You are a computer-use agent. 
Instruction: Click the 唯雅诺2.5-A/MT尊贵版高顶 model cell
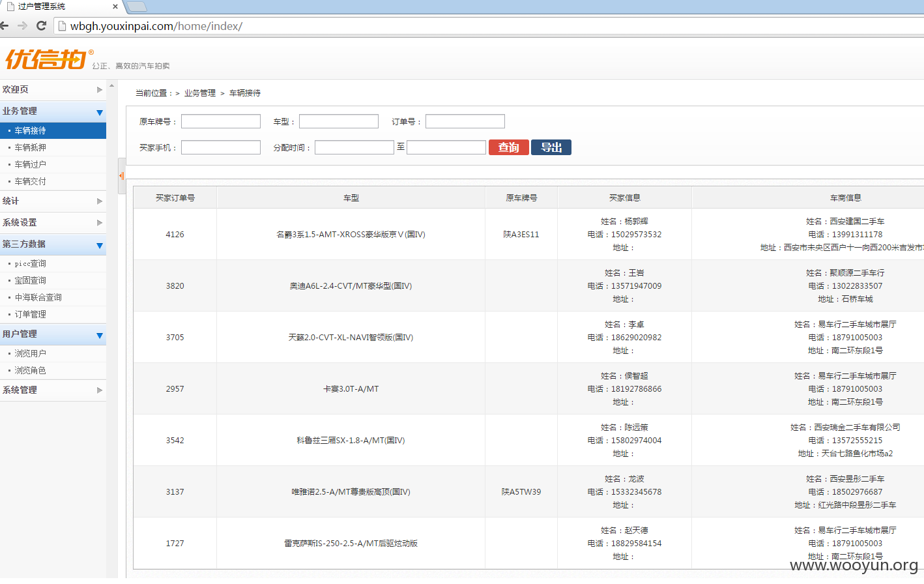pos(351,492)
